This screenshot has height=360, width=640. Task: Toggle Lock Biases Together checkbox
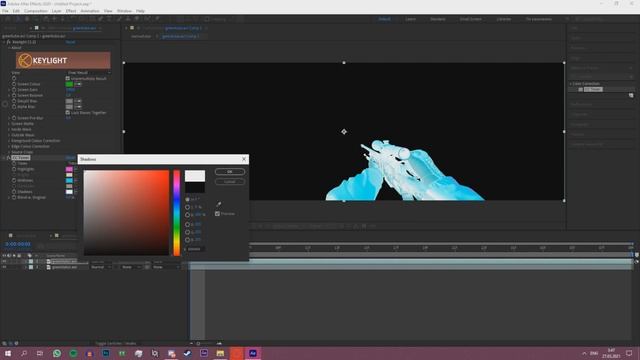(68, 113)
